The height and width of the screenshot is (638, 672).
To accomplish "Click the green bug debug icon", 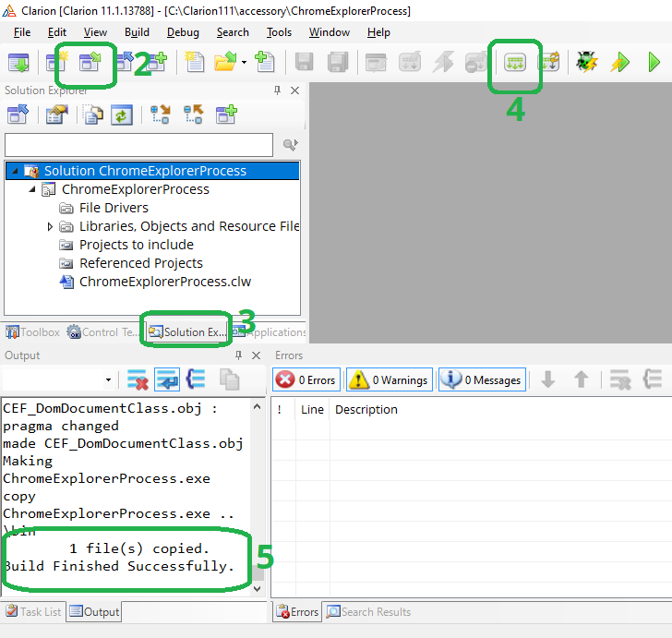I will point(586,63).
